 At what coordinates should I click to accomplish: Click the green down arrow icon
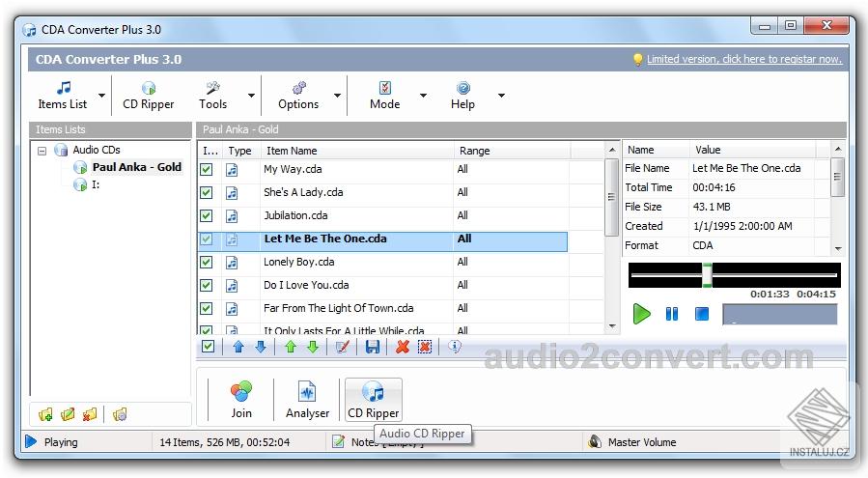tap(313, 347)
